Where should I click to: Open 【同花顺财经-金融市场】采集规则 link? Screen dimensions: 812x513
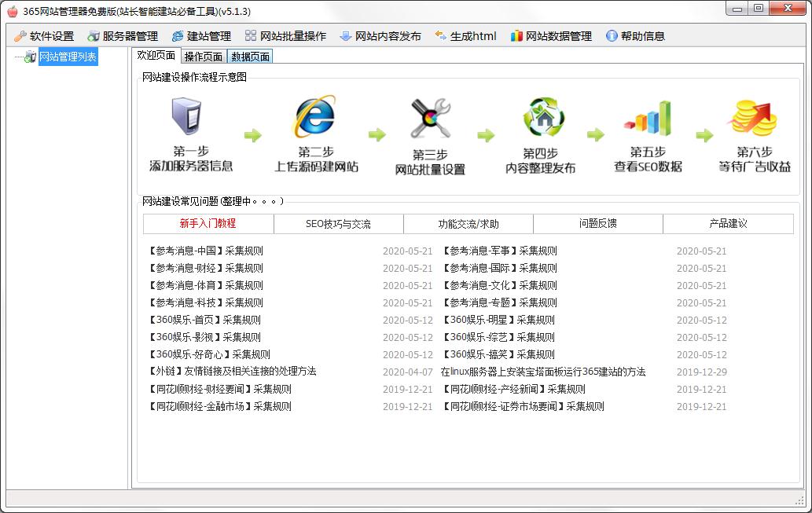click(219, 406)
